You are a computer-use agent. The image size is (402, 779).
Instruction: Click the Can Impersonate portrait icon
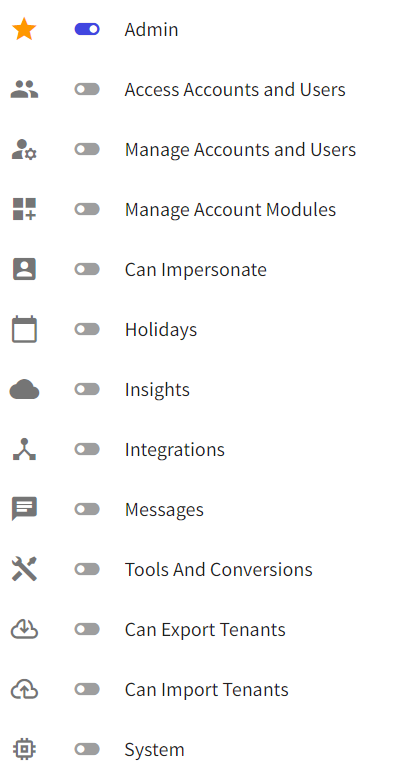click(x=24, y=269)
